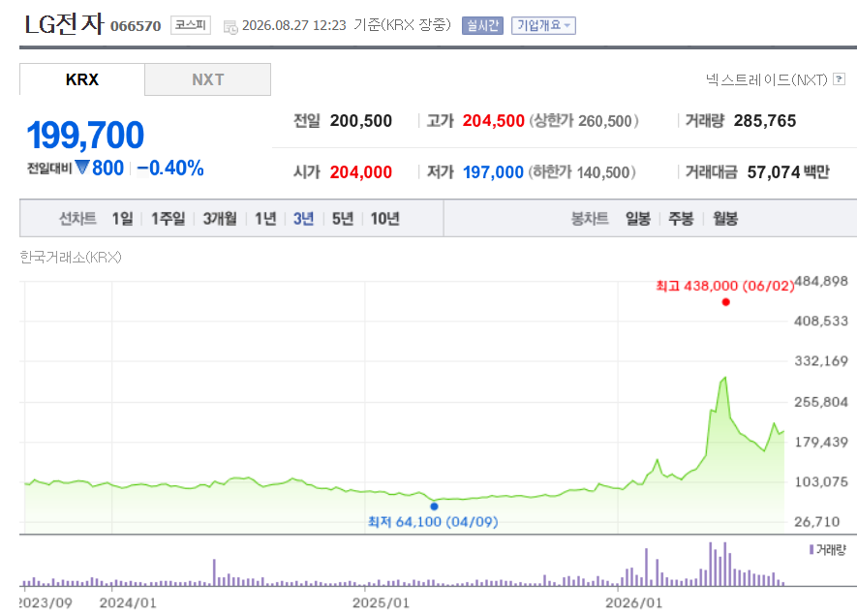Click the 2024/01 axis label

click(x=128, y=602)
